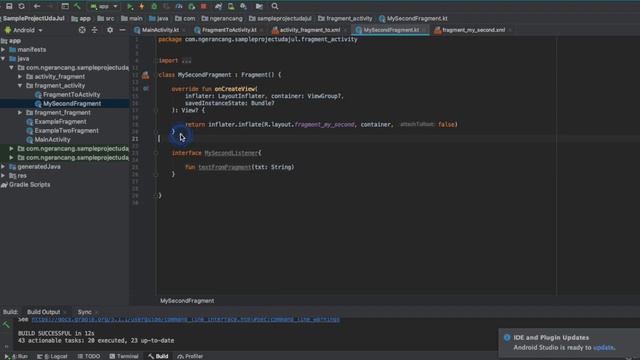The width and height of the screenshot is (640, 360).
Task: Click the search magnifier icon in the toolbar
Action: 275,6
